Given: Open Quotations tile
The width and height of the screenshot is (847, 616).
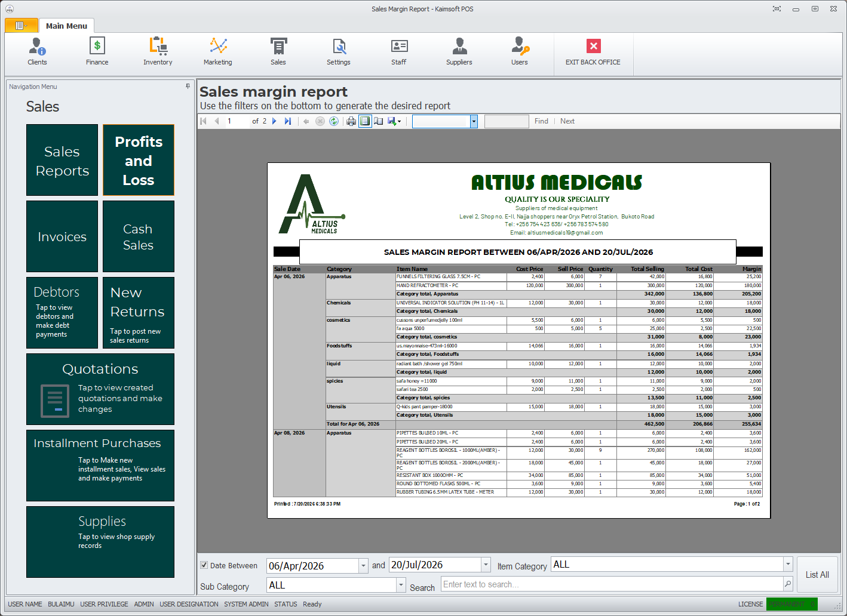Looking at the screenshot, I should 100,389.
